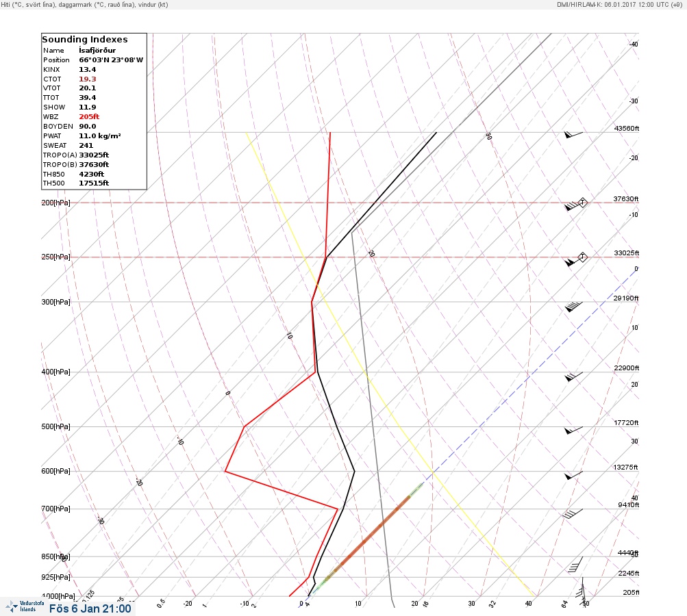The width and height of the screenshot is (687, 616).
Task: Click the wind barb at 700 hPa level
Action: (x=573, y=513)
